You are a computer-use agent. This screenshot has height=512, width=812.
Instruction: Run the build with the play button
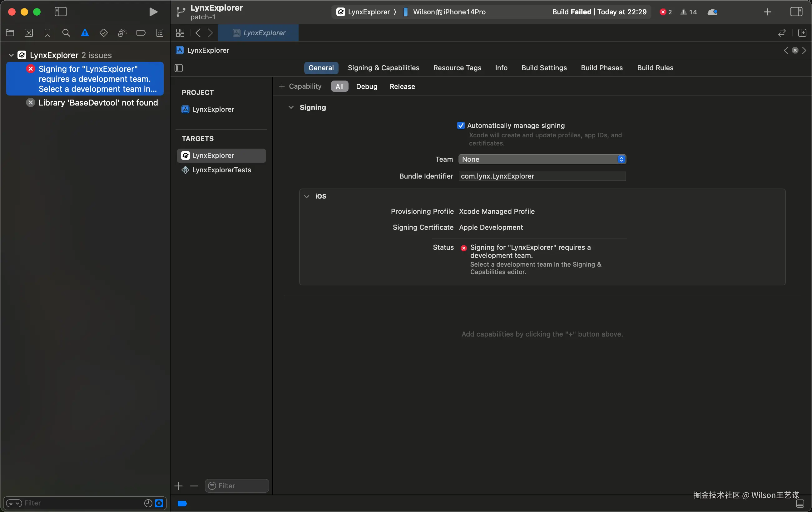tap(153, 12)
